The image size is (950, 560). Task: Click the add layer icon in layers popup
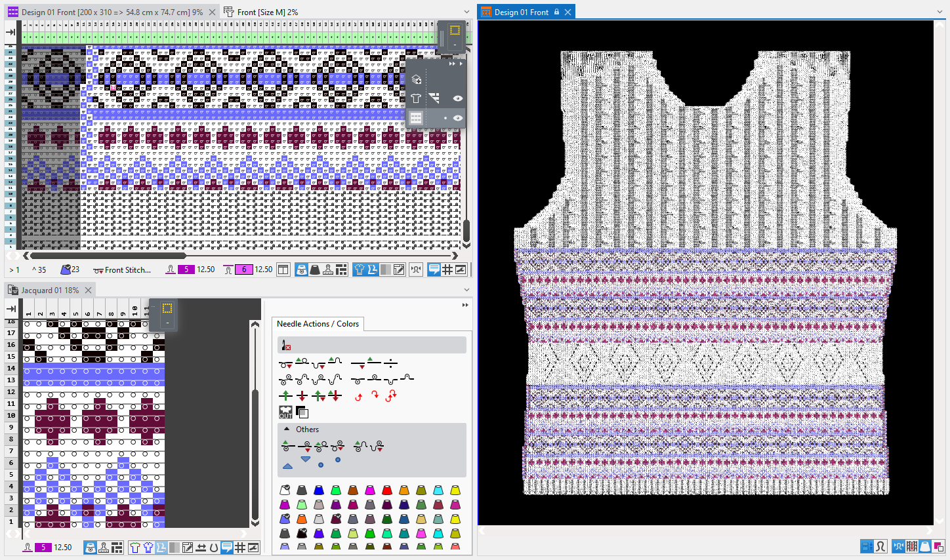pos(416,79)
